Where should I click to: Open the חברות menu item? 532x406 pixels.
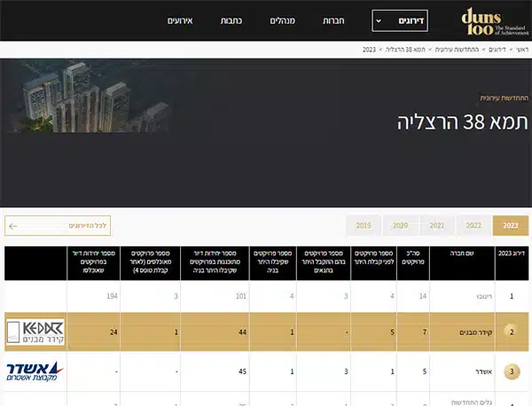333,20
